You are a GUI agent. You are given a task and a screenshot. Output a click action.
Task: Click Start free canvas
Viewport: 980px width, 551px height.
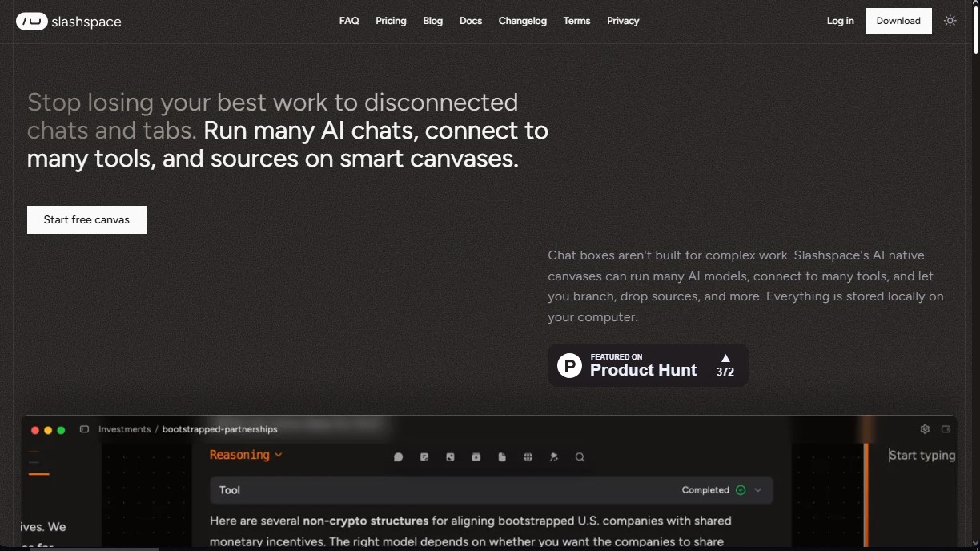(86, 219)
